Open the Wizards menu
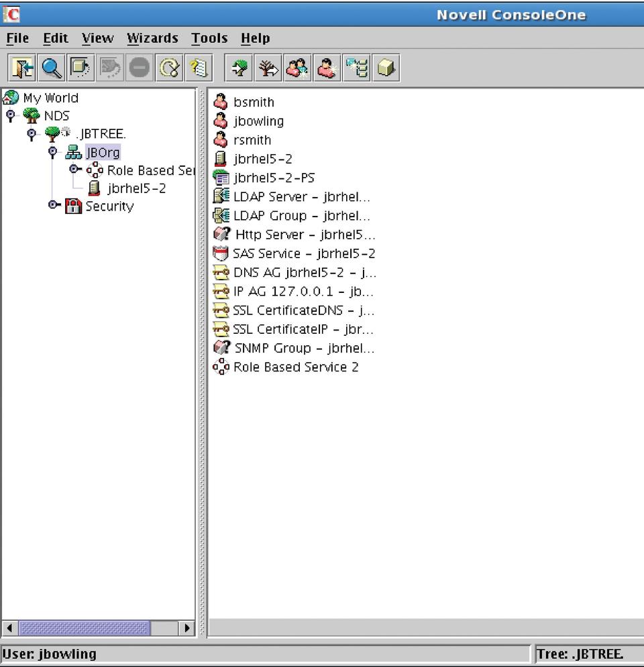Screen dimensions: 644x667 (x=152, y=38)
